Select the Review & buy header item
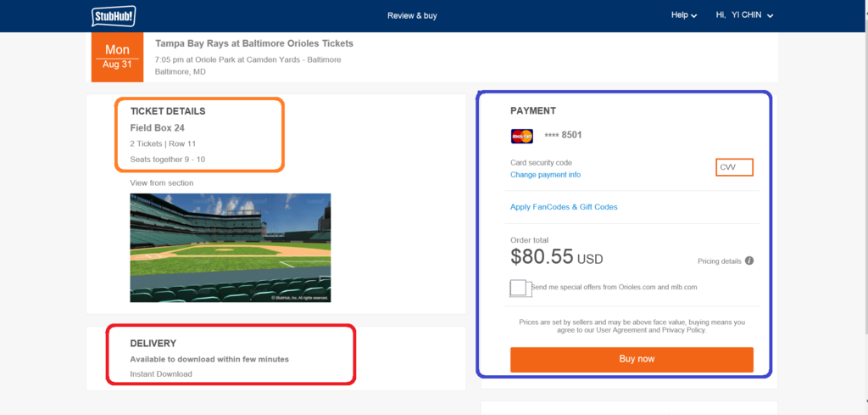868x415 pixels. 412,16
